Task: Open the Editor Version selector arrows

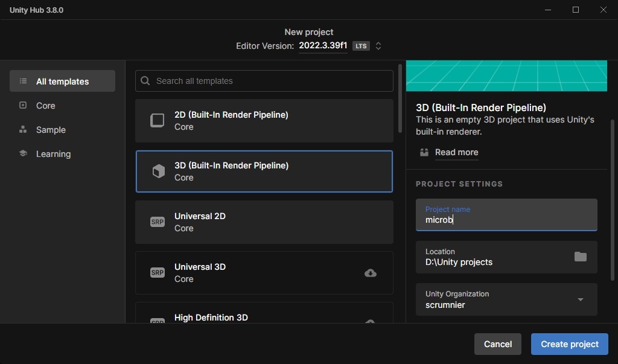Action: click(378, 46)
